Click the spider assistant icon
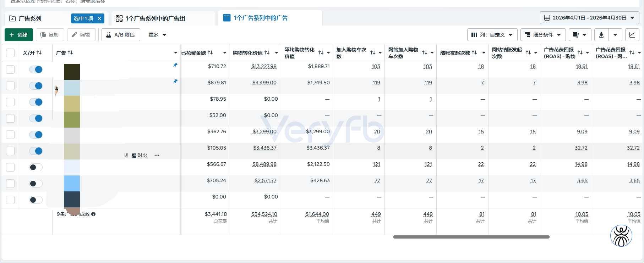644x263 pixels. [x=621, y=236]
